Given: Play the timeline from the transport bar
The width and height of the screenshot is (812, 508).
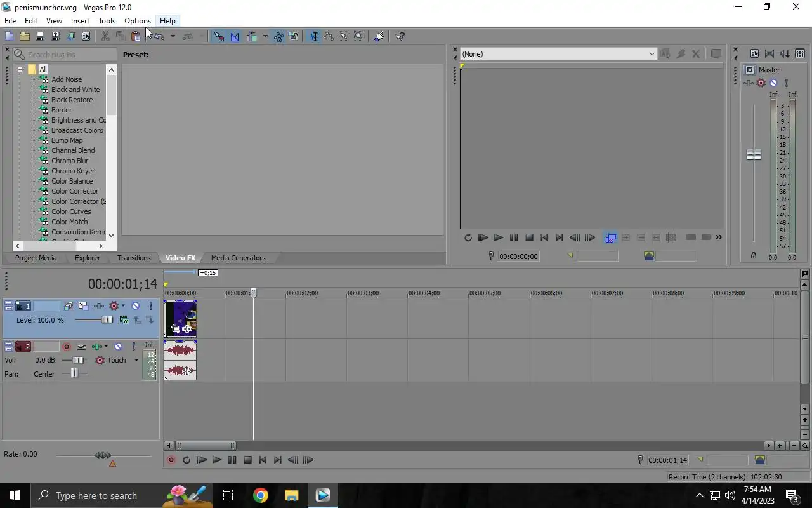Looking at the screenshot, I should pyautogui.click(x=216, y=460).
